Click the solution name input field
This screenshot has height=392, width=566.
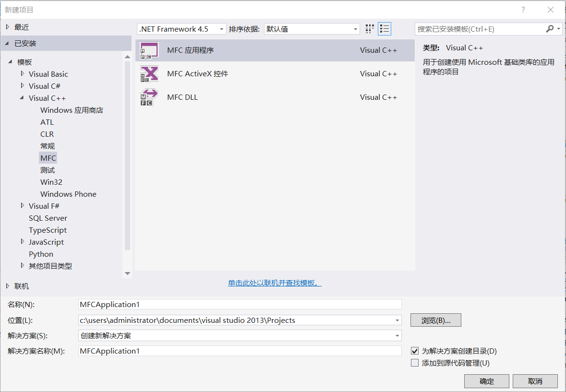[x=240, y=351]
